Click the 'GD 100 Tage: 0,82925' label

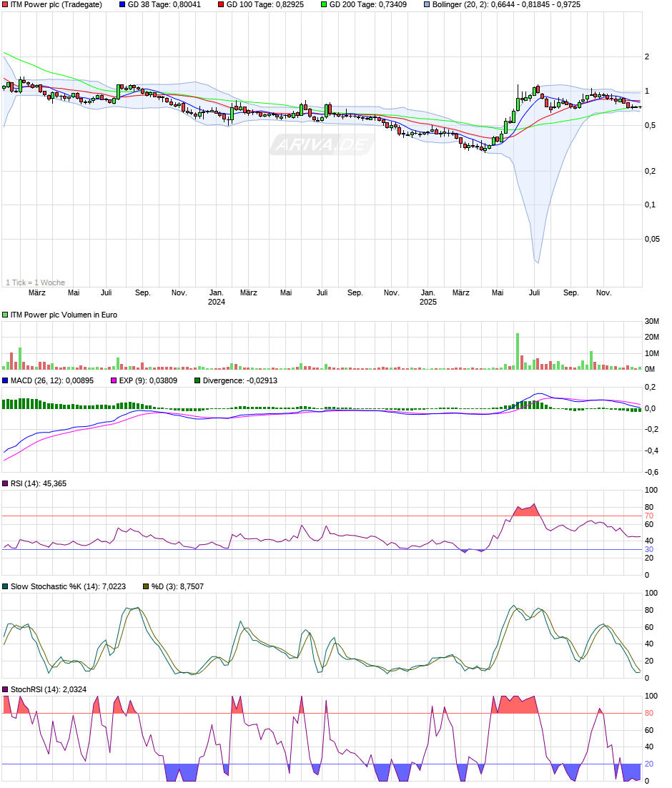tap(265, 4)
